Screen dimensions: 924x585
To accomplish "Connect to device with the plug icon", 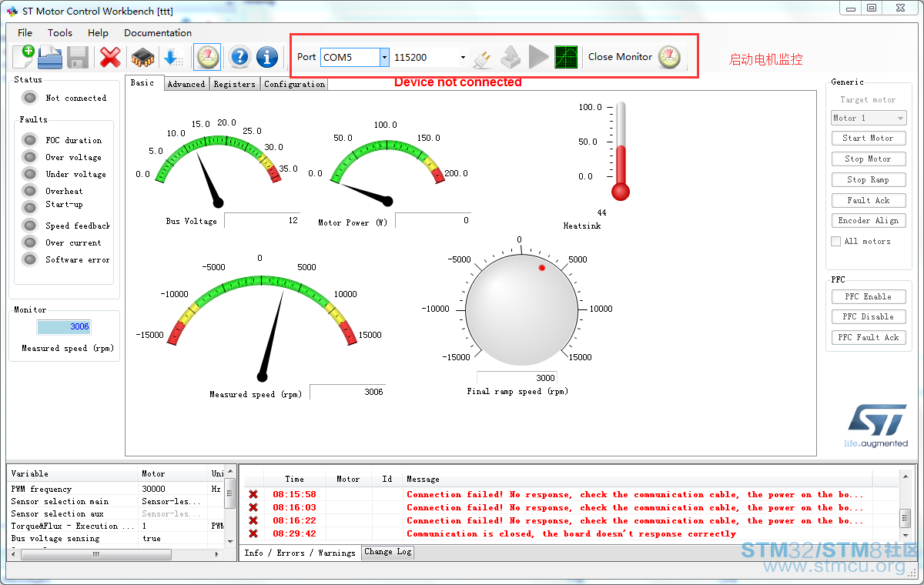I will 483,58.
